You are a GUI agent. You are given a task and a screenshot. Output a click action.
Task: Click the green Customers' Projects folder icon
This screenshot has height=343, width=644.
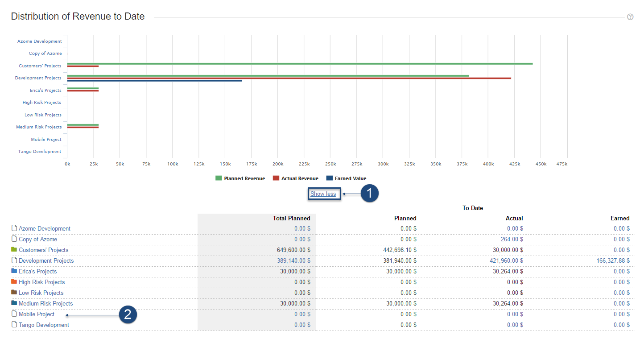[14, 250]
